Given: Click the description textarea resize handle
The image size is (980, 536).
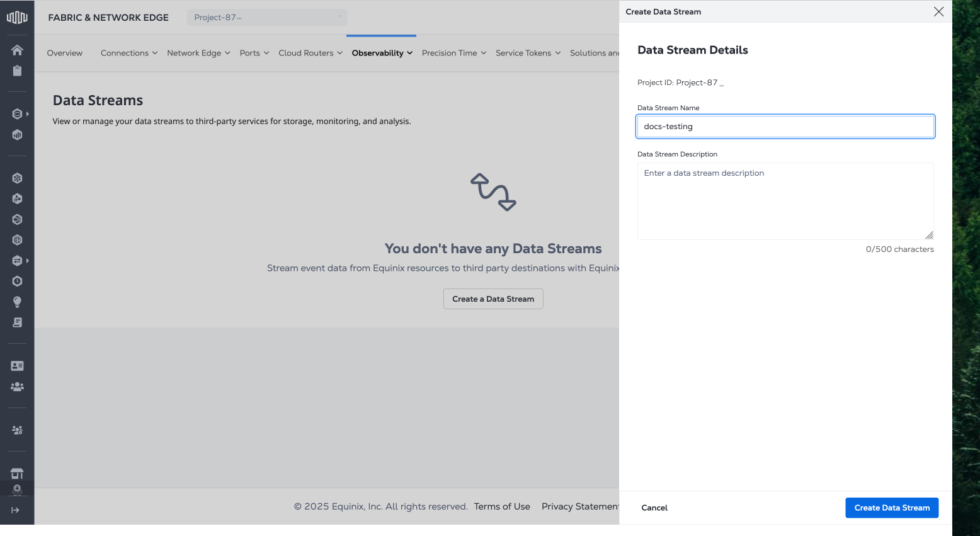Looking at the screenshot, I should [x=929, y=235].
